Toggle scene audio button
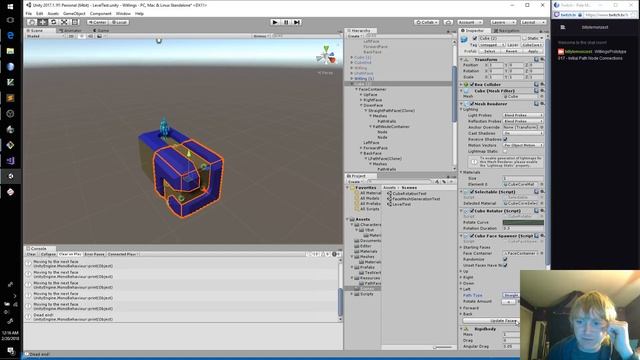This screenshot has height=360, width=640. [x=90, y=36]
